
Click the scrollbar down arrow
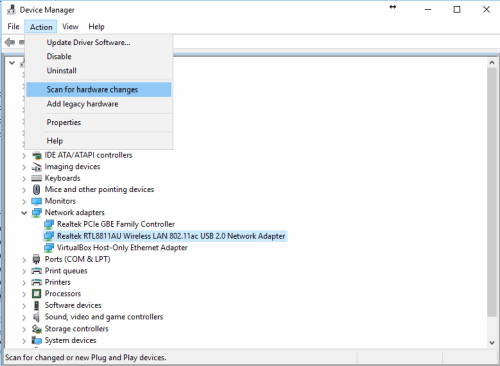[x=492, y=342]
